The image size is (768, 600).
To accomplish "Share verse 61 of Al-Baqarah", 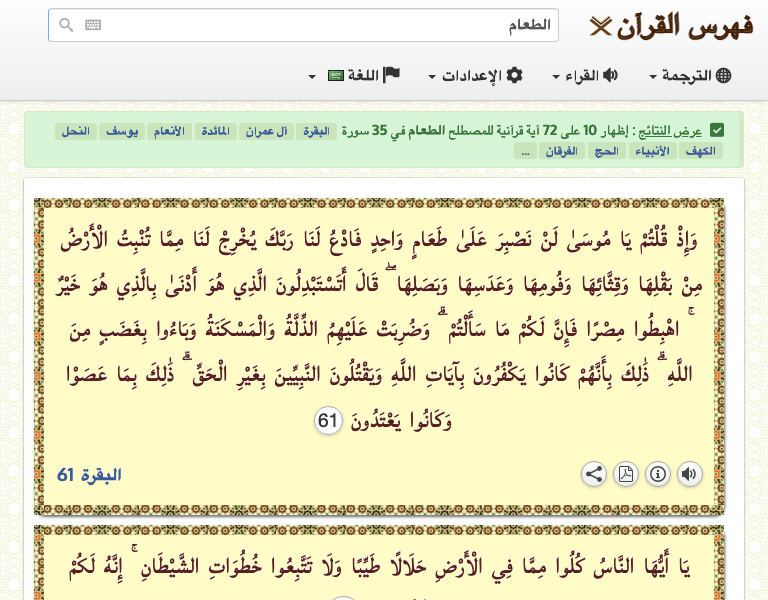I will click(x=594, y=474).
